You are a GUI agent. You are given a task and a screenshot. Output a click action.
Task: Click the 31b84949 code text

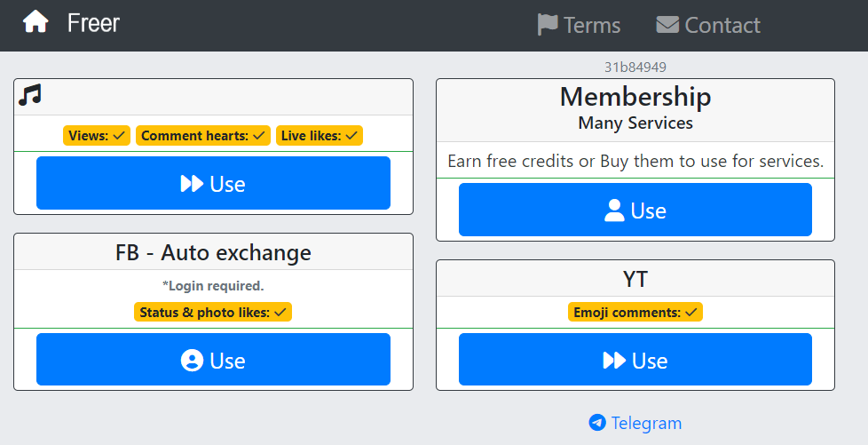635,67
